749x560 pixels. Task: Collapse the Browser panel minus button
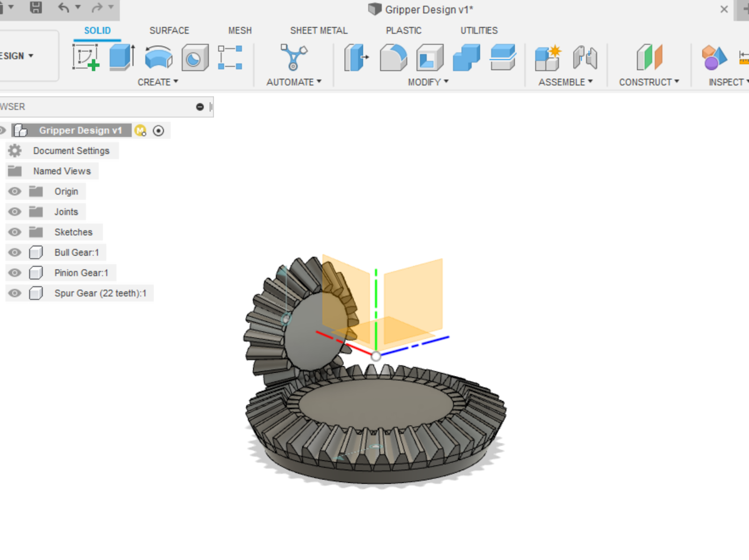tap(200, 107)
